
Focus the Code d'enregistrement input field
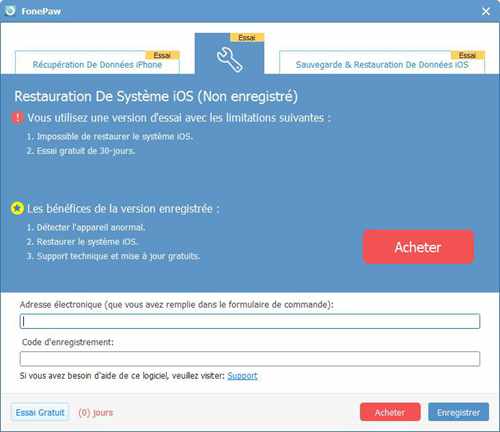250,359
